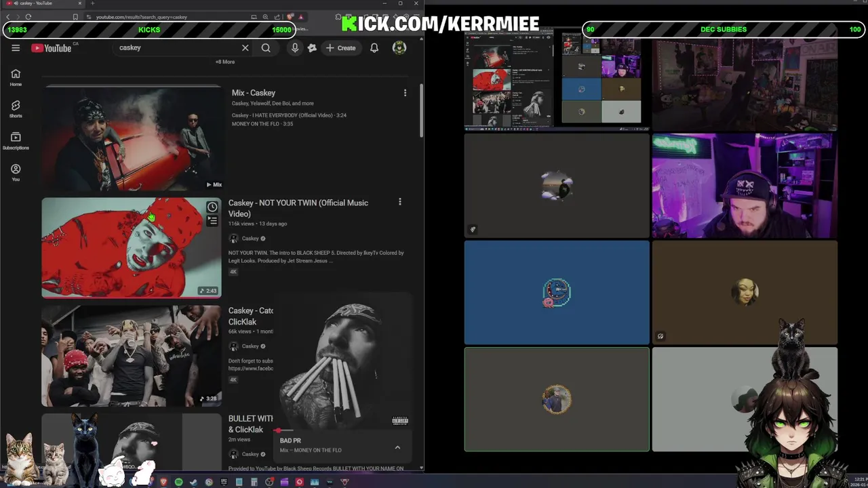
Task: Click the YouTube results page scrollbar
Action: click(x=420, y=112)
